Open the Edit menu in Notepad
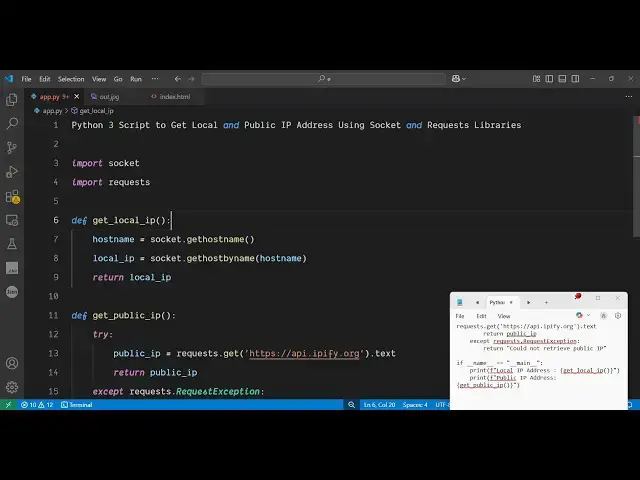This screenshot has width=640, height=480. coord(482,316)
